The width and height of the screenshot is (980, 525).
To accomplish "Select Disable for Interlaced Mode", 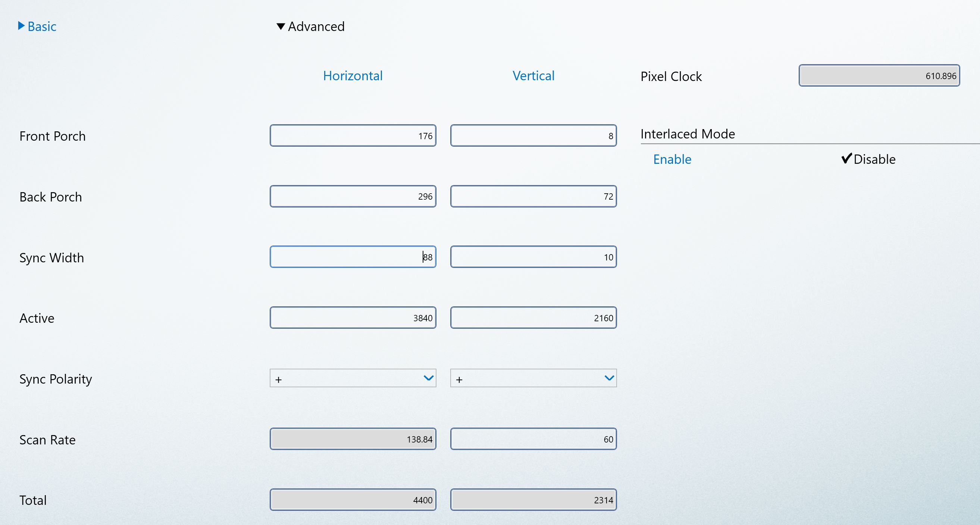I will click(x=874, y=159).
